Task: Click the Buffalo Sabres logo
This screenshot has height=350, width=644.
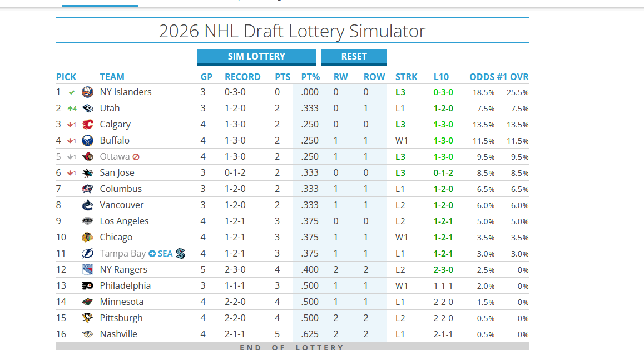Action: pyautogui.click(x=87, y=141)
